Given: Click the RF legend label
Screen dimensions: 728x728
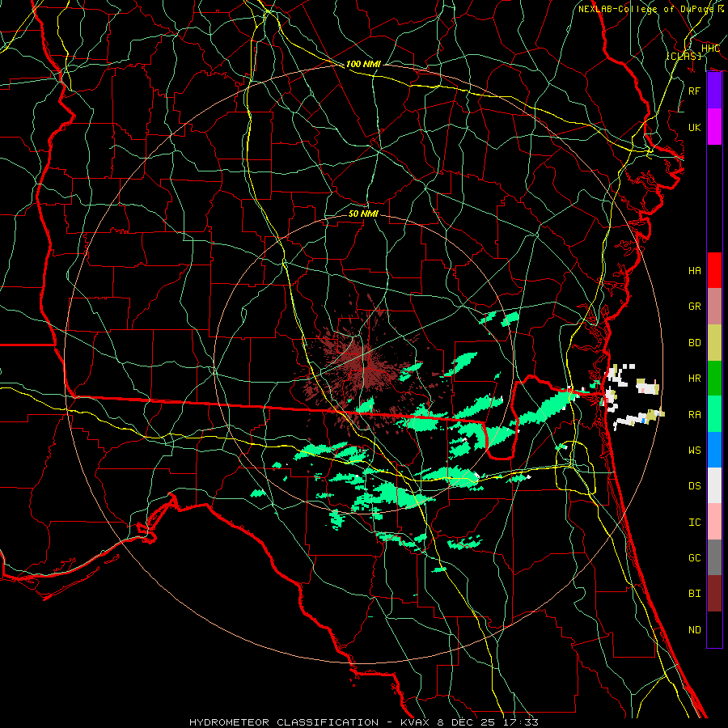Looking at the screenshot, I should click(694, 91).
